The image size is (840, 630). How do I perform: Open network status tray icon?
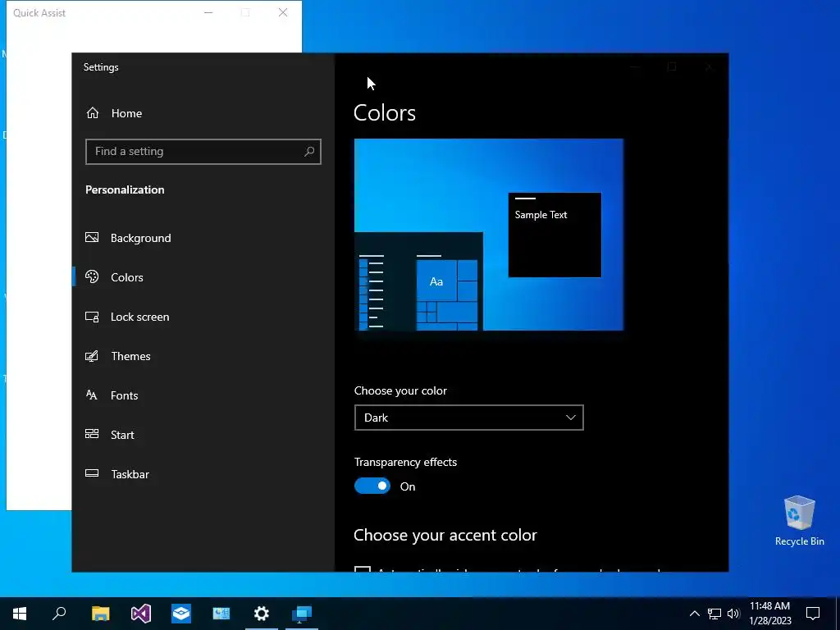tap(714, 614)
